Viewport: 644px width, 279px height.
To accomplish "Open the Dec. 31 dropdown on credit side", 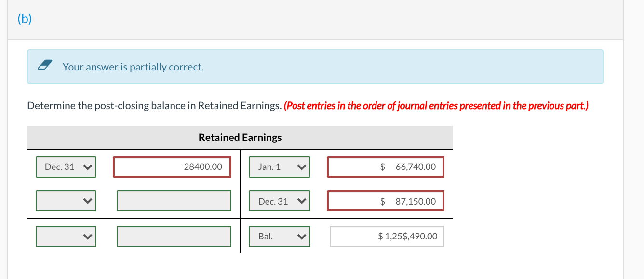I will 279,201.
